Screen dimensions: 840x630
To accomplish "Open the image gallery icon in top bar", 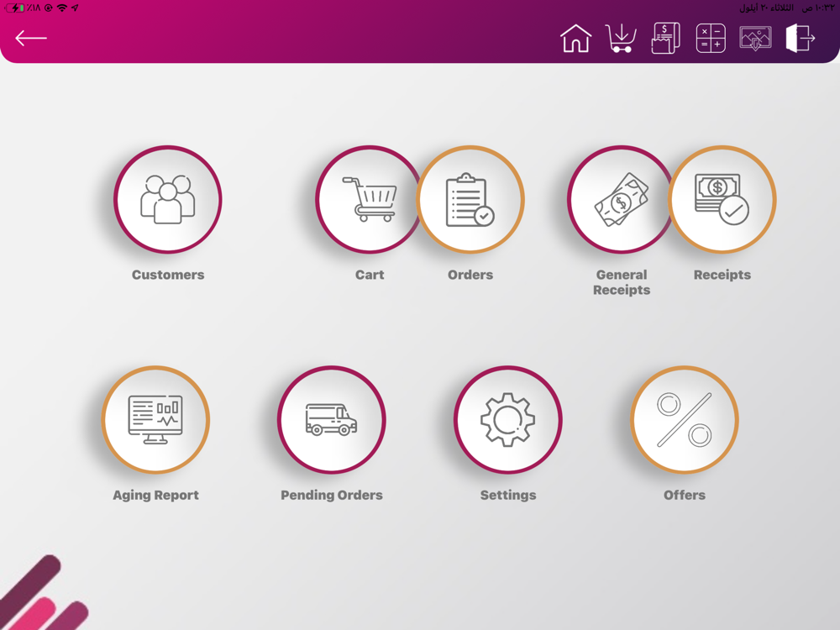I will [755, 38].
